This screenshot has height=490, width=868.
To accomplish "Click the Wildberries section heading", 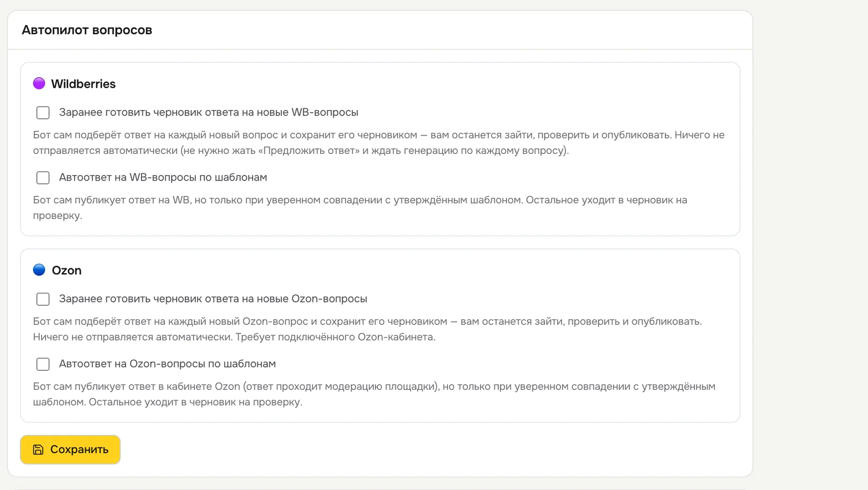I will point(83,84).
